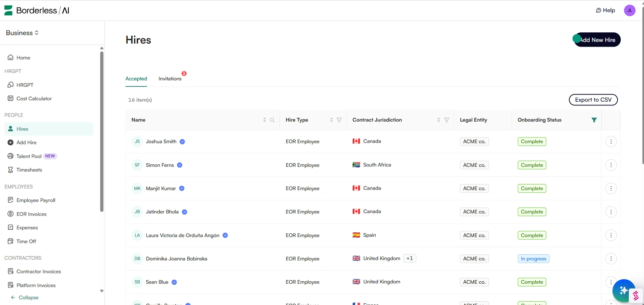Click the EOR Invoices icon
This screenshot has width=644, height=305.
coord(10,214)
